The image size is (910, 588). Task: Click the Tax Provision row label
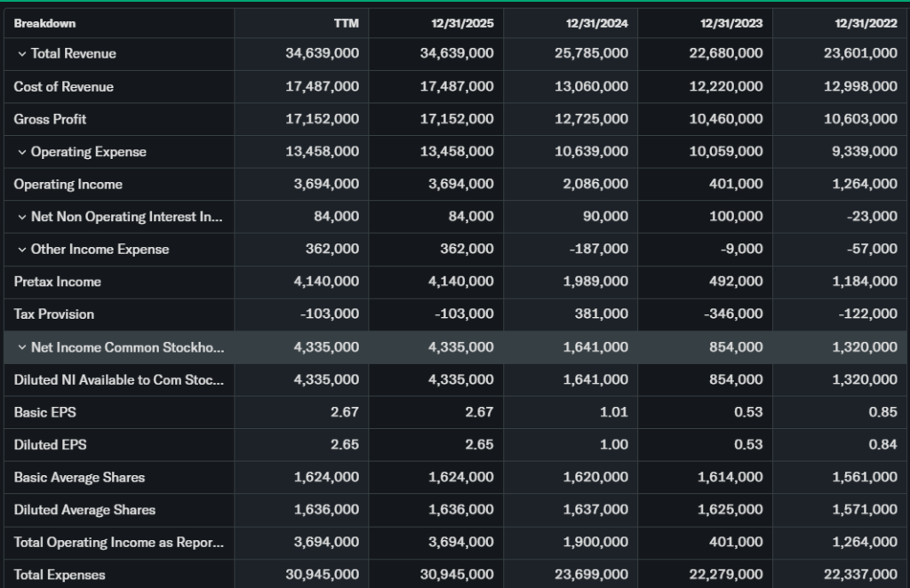(x=53, y=314)
